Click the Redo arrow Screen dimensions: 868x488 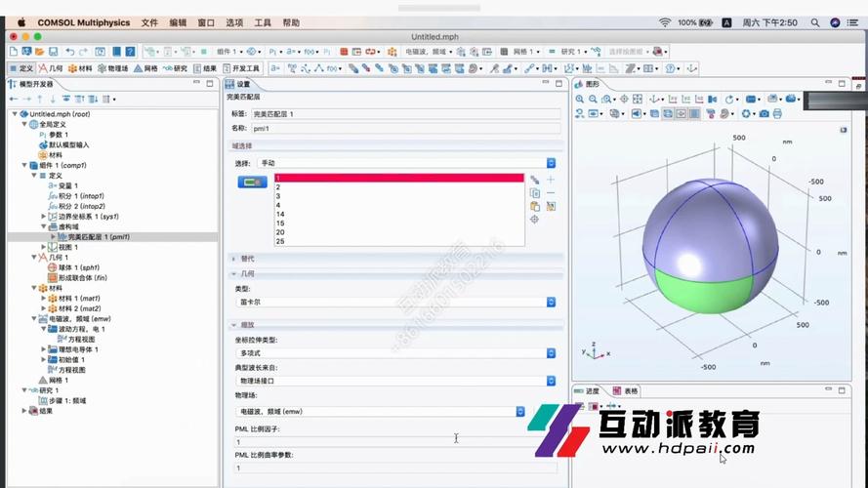point(83,52)
